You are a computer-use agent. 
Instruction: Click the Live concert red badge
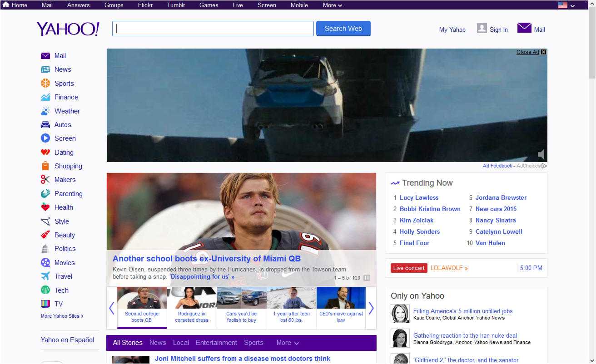click(x=409, y=268)
